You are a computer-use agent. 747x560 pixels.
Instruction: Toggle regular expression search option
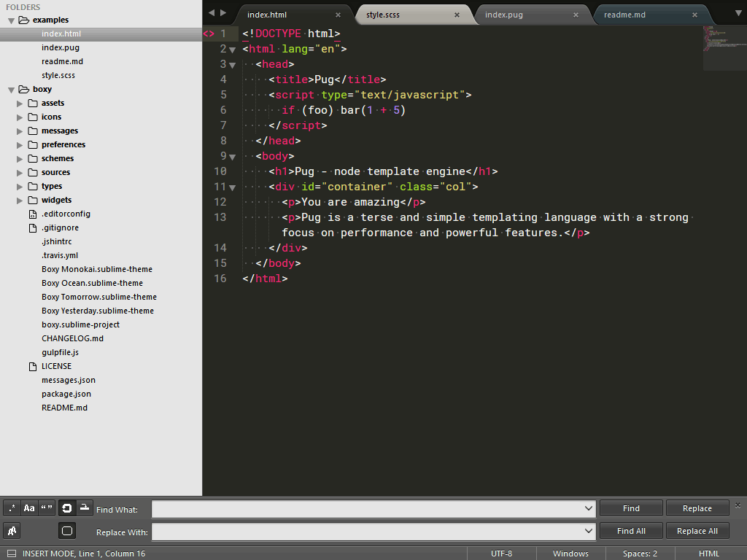click(x=12, y=508)
